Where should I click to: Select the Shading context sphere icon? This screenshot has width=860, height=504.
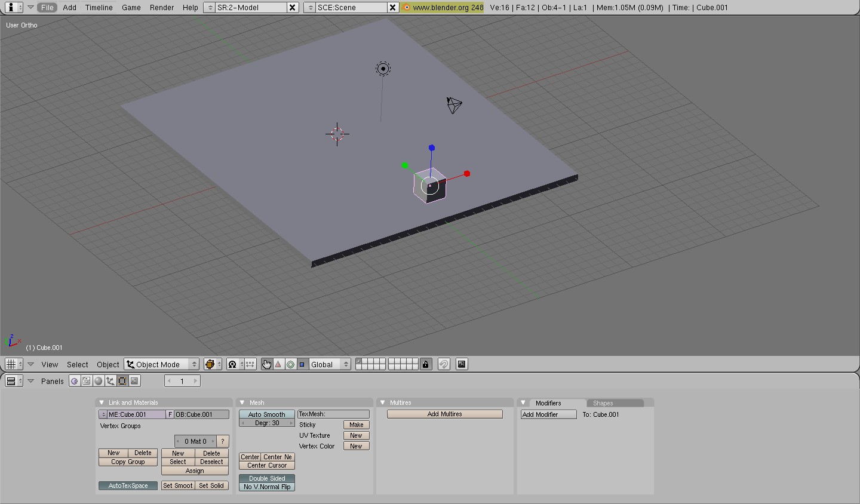(x=99, y=381)
